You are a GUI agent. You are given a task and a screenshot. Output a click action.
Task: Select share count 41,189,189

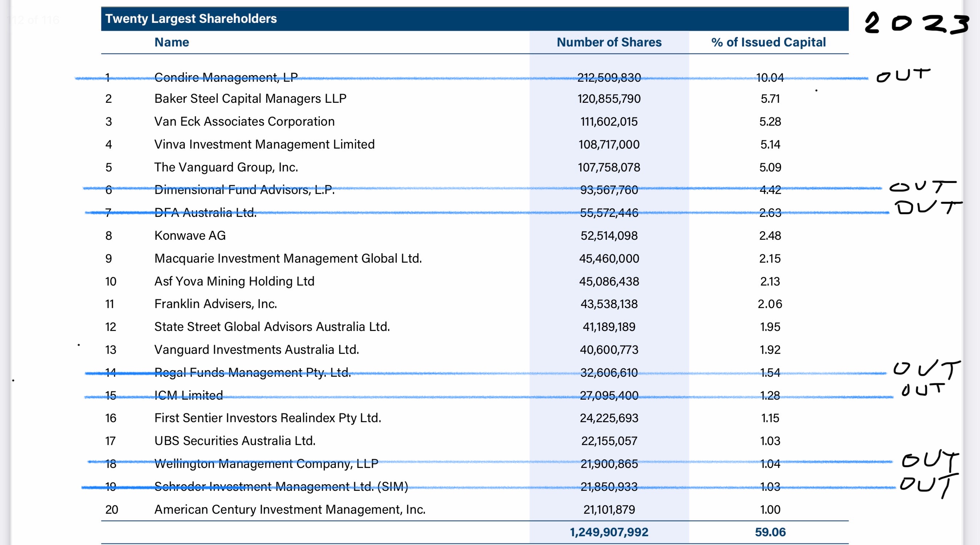click(x=609, y=327)
